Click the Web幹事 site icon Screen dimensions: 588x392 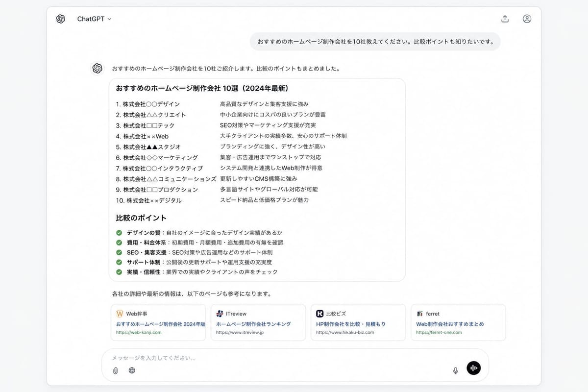[x=120, y=314]
